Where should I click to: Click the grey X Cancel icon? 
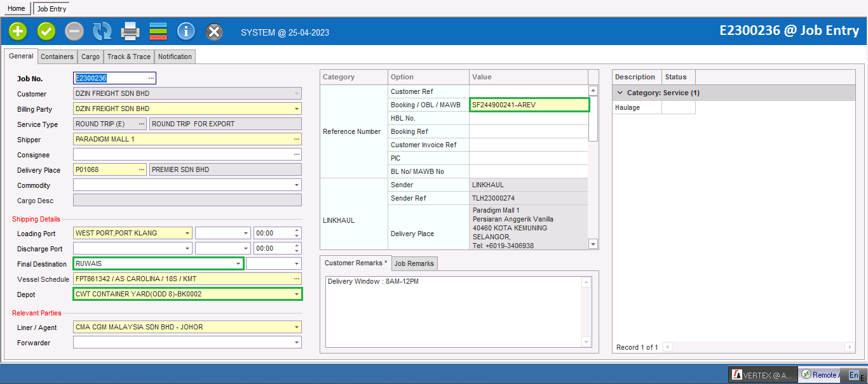pyautogui.click(x=214, y=31)
